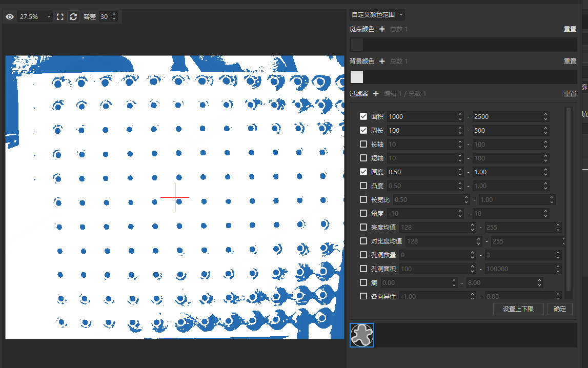The height and width of the screenshot is (368, 588).
Task: Click the refresh preview icon
Action: [x=73, y=17]
